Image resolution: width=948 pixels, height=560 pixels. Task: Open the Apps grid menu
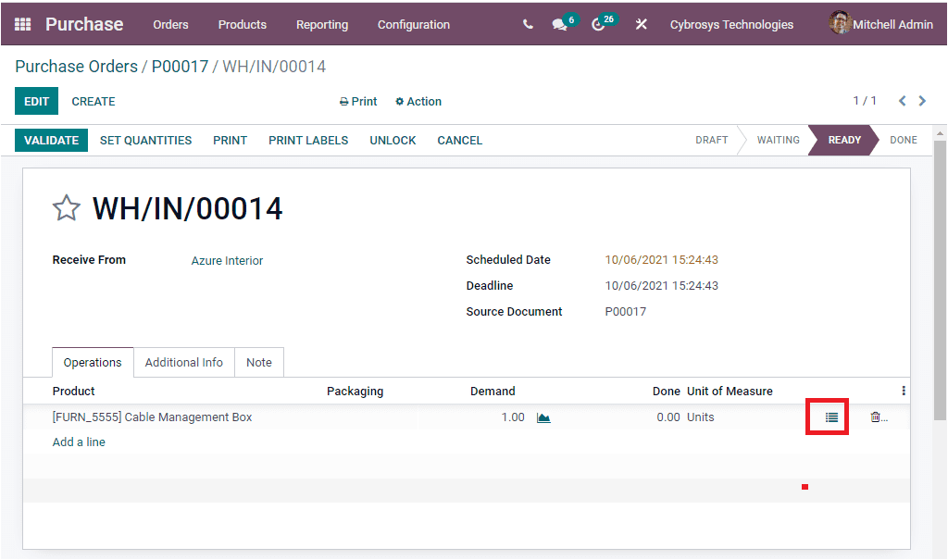pos(22,24)
